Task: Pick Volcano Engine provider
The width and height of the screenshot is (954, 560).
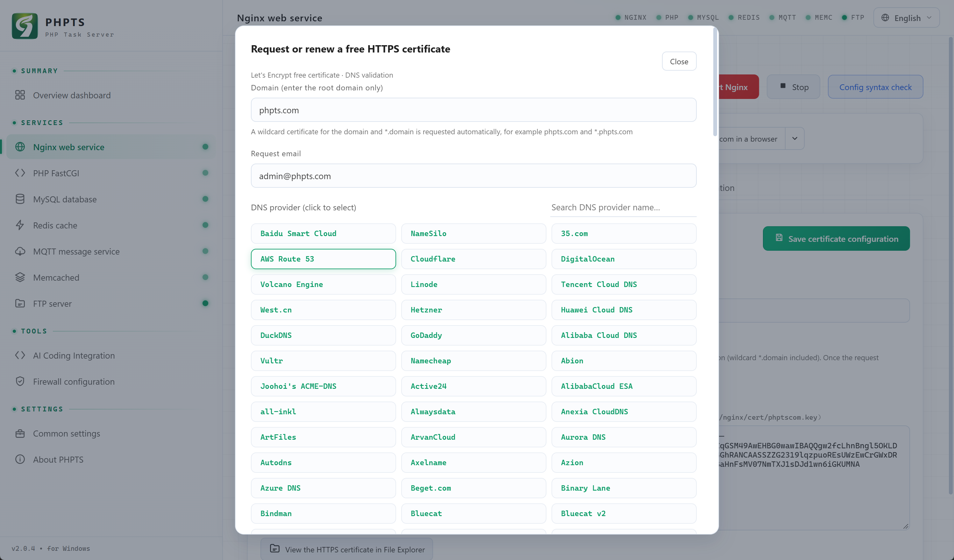Action: pyautogui.click(x=323, y=284)
